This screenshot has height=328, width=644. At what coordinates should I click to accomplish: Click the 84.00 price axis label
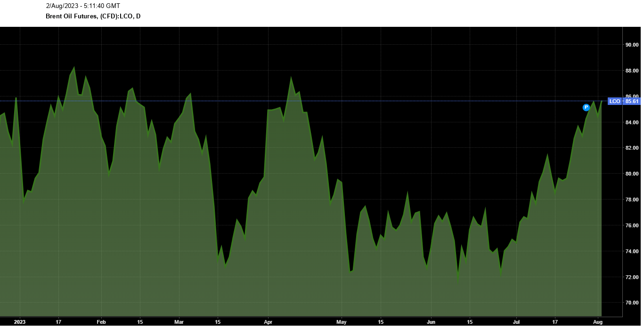(631, 122)
